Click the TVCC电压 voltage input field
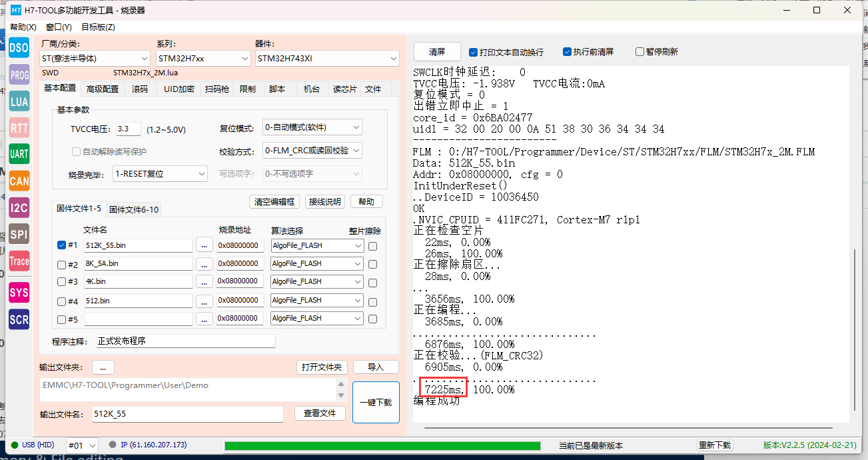The height and width of the screenshot is (460, 868). click(128, 129)
